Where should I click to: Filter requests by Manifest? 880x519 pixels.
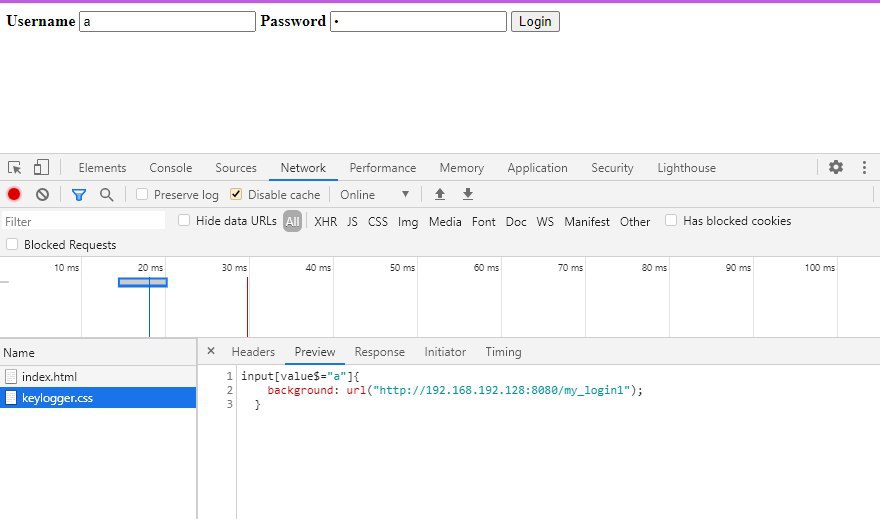[x=587, y=222]
